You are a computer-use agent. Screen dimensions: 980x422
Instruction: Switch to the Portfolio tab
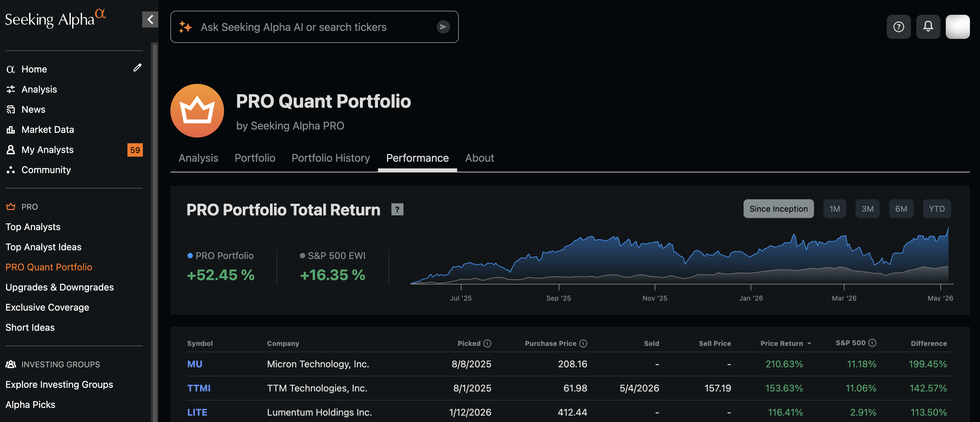[255, 158]
